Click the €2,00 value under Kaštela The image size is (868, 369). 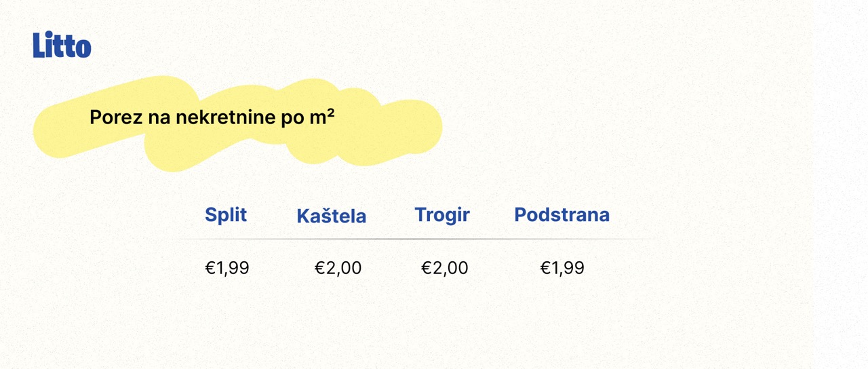pos(338,268)
